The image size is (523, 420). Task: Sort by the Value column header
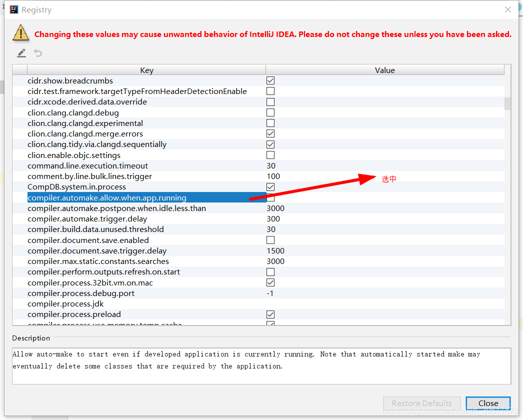385,70
